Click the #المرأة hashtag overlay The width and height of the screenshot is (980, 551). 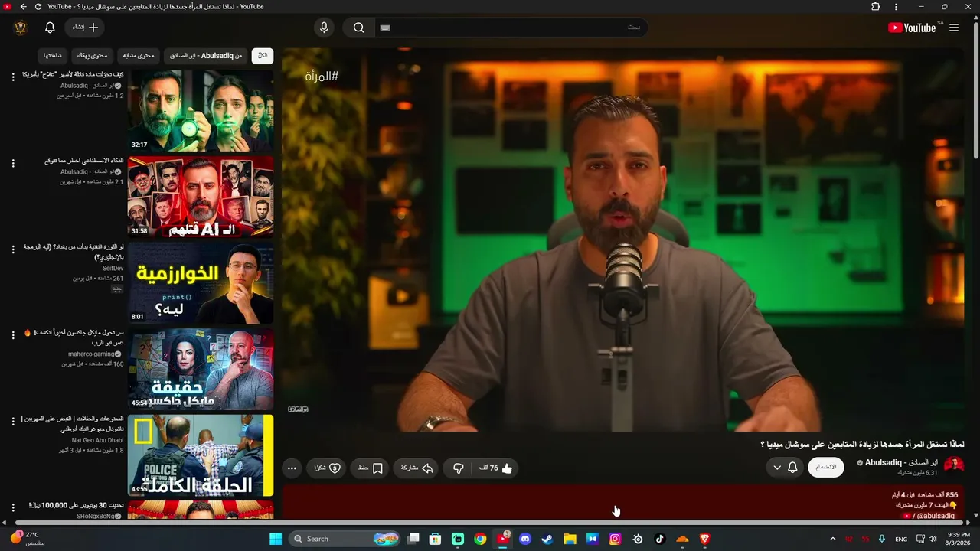click(x=322, y=76)
